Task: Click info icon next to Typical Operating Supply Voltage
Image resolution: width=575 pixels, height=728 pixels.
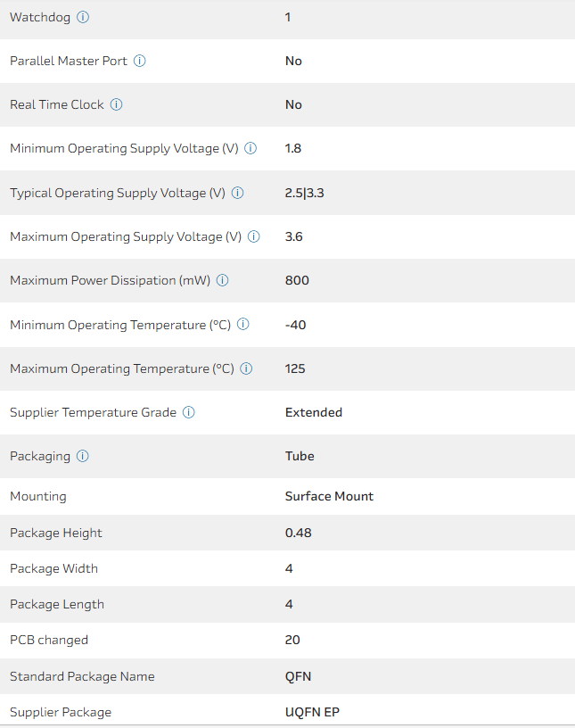Action: pyautogui.click(x=238, y=193)
